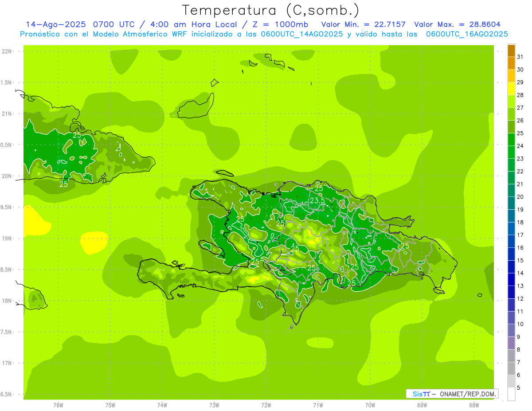Viewport: 532px width, 411px height.
Task: Click the teal swatch between 19 and 20
Action: coord(511,204)
